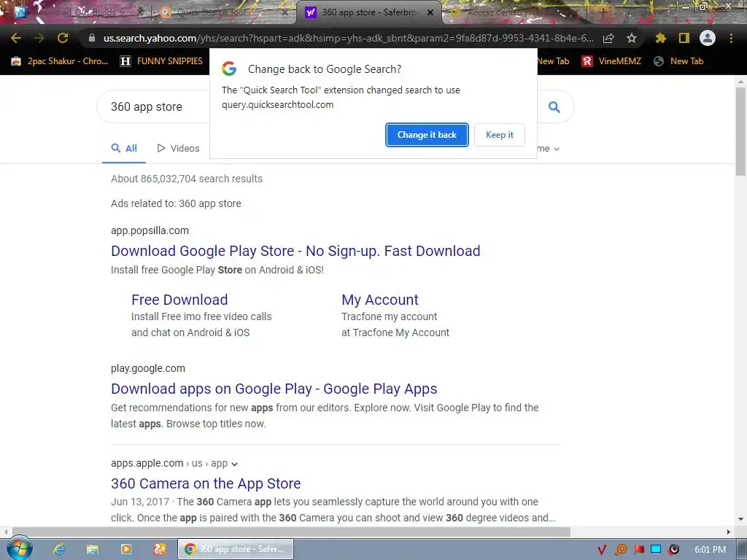Screen dimensions: 747x560
Task: Open the Free Download sublink
Action: (179, 300)
